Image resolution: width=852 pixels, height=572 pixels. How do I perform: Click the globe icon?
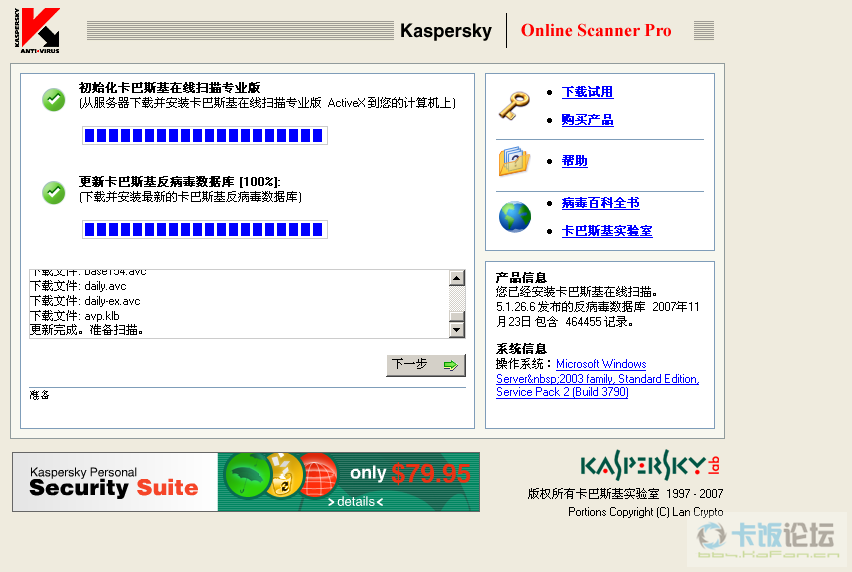(515, 217)
